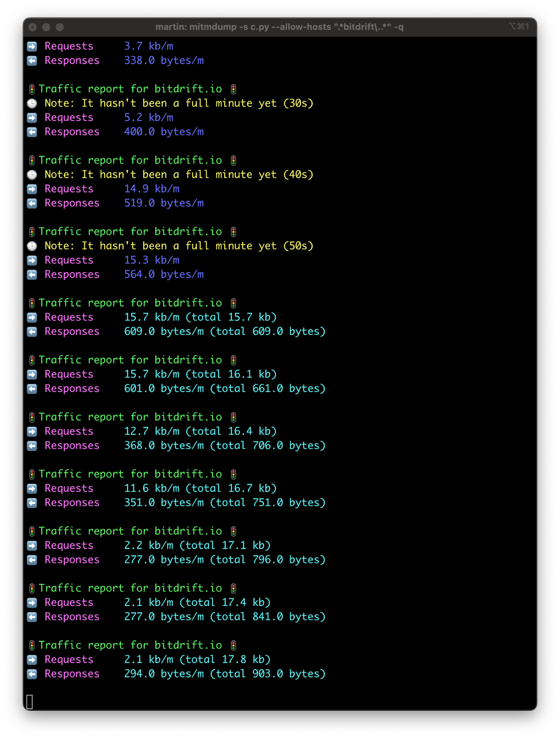The image size is (560, 739).
Task: Click the right-arrow icon beside Requests 12.7 kb/m
Action: [x=32, y=431]
